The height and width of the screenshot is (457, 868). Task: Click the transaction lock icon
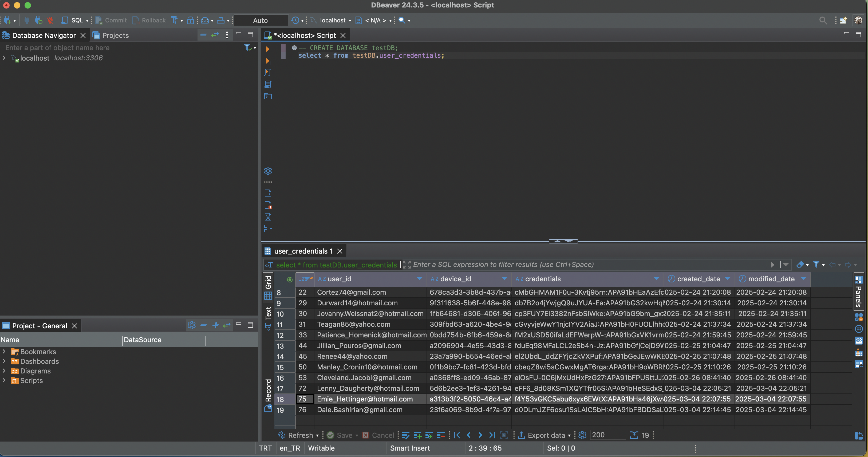click(190, 21)
